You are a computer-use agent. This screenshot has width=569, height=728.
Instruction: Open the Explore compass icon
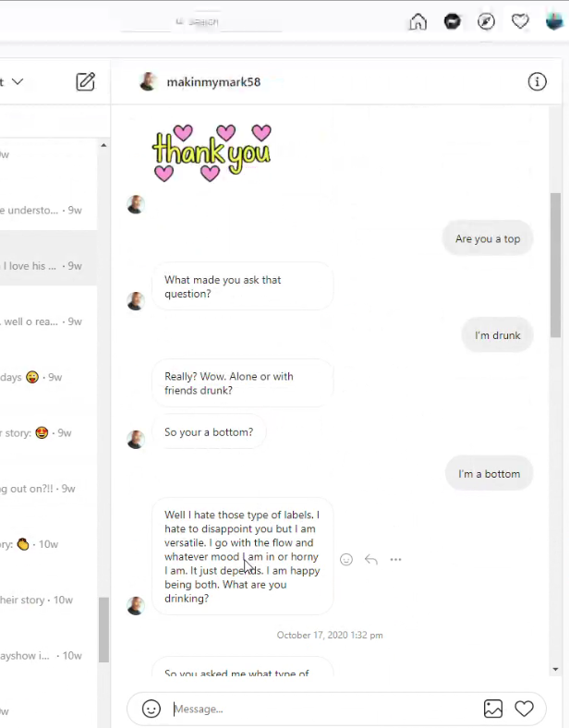click(x=486, y=21)
